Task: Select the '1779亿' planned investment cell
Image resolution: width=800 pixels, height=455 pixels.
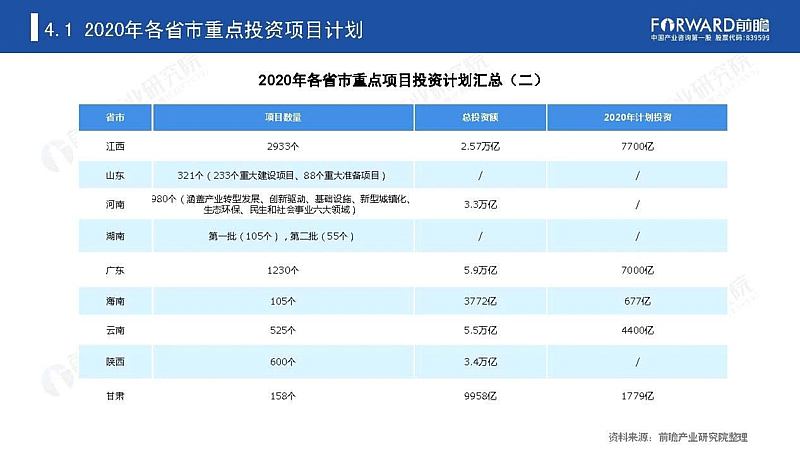Action: tap(637, 396)
